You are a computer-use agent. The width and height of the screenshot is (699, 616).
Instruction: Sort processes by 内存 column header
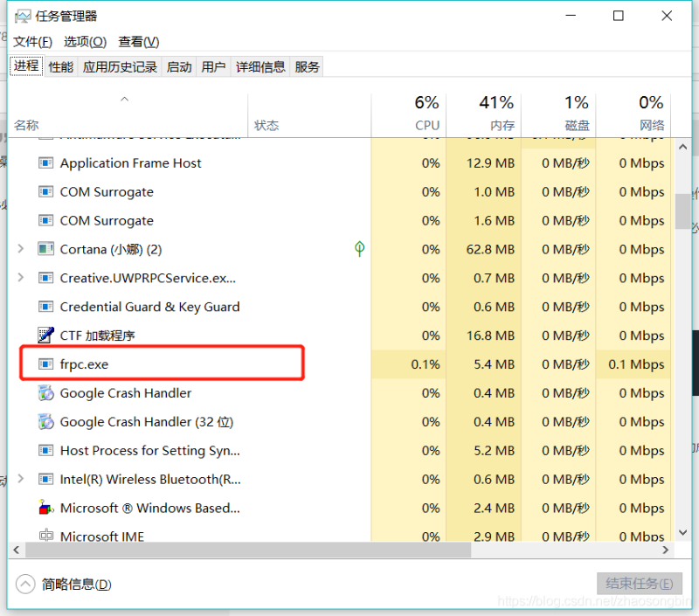tap(484, 114)
